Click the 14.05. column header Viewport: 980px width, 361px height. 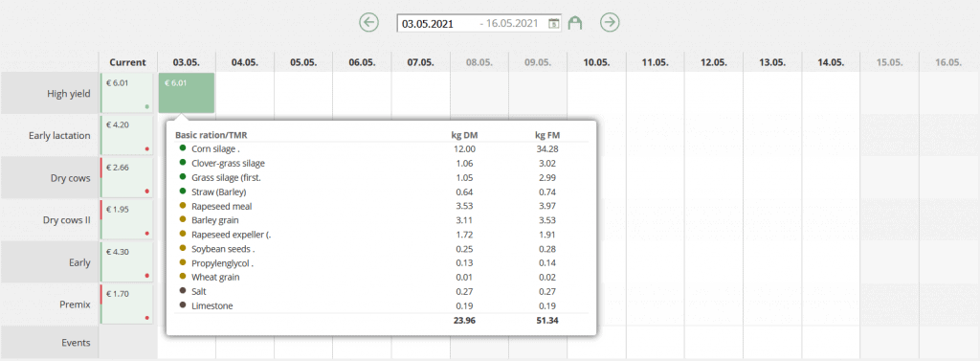(831, 62)
